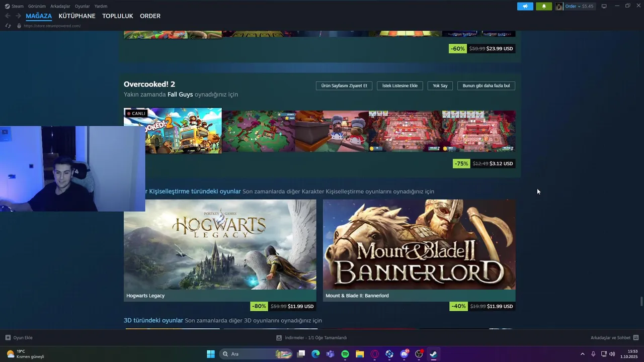The image size is (644, 362).
Task: Click Mount & Blade II: Bannerlord title text
Action: (357, 296)
